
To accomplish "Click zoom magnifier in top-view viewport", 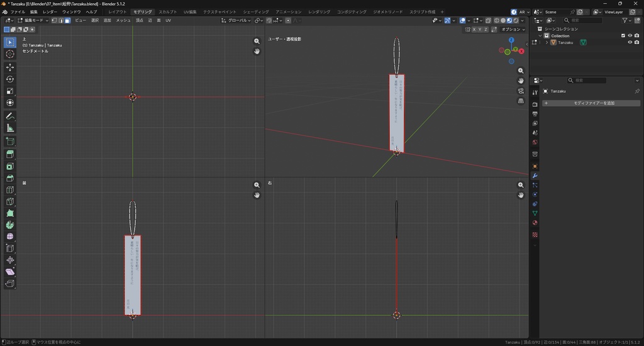I will click(257, 41).
